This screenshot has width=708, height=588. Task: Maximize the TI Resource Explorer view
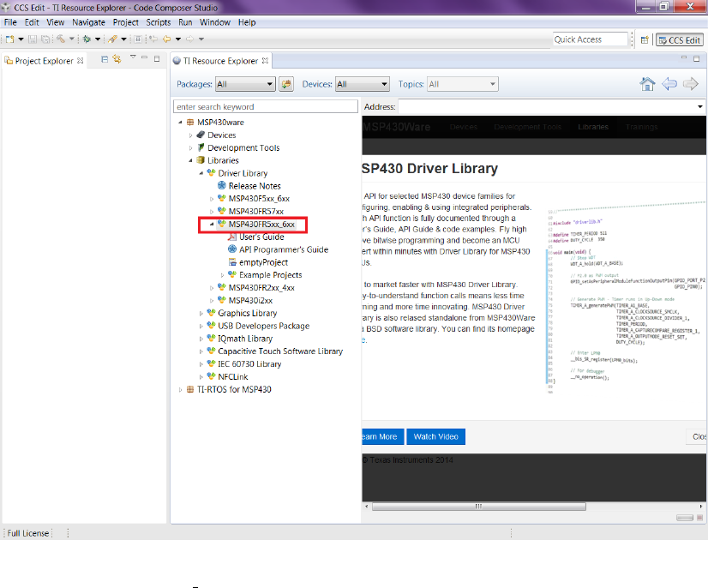(x=696, y=58)
